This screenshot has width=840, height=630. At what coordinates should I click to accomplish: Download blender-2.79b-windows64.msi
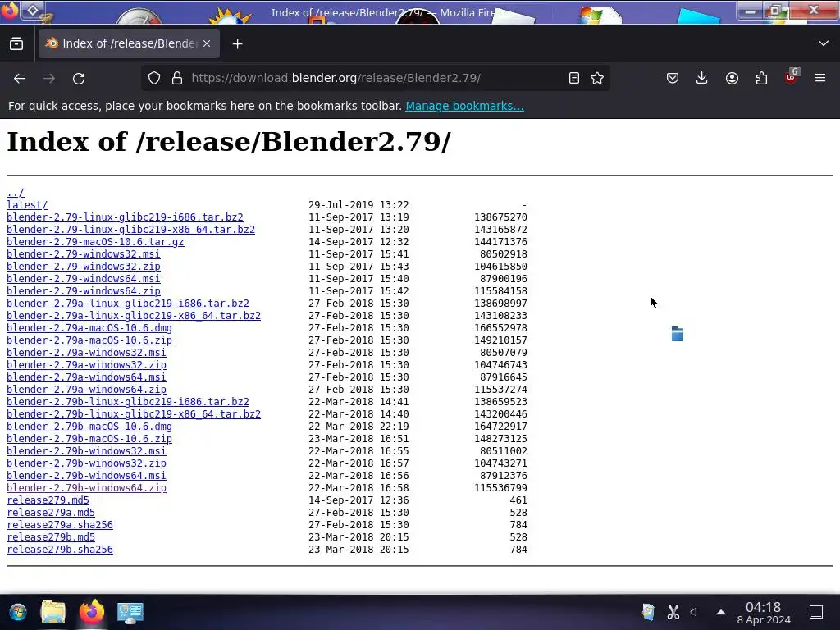click(86, 477)
